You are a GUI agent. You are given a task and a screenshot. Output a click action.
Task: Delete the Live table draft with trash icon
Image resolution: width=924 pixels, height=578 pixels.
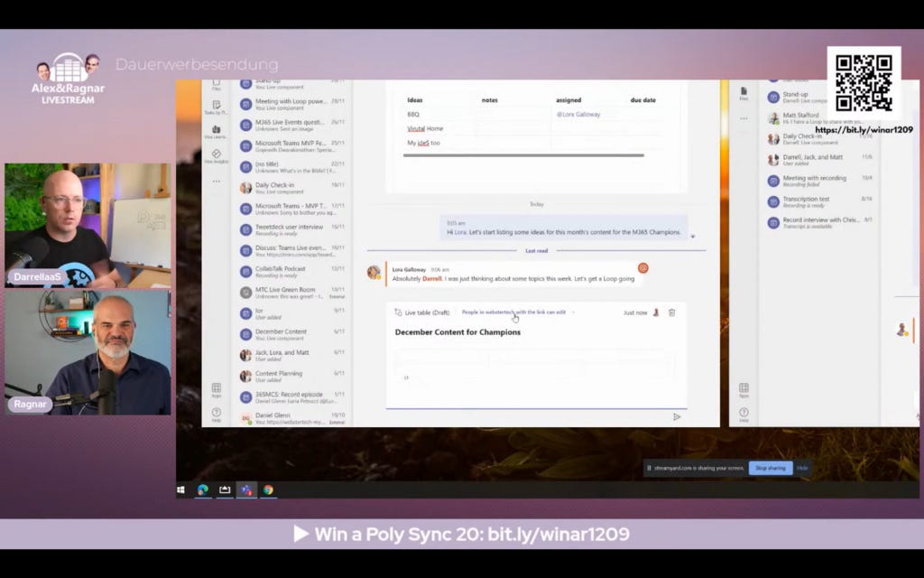pyautogui.click(x=671, y=312)
